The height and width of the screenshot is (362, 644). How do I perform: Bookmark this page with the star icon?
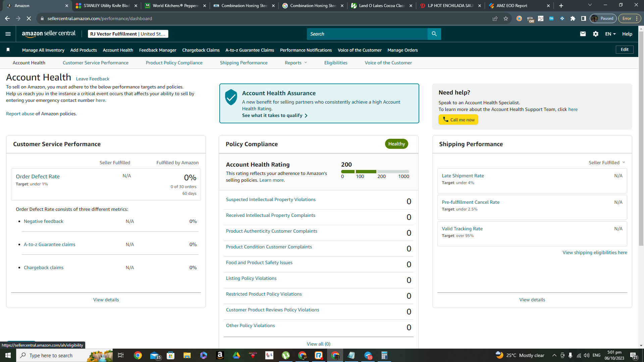click(x=506, y=18)
